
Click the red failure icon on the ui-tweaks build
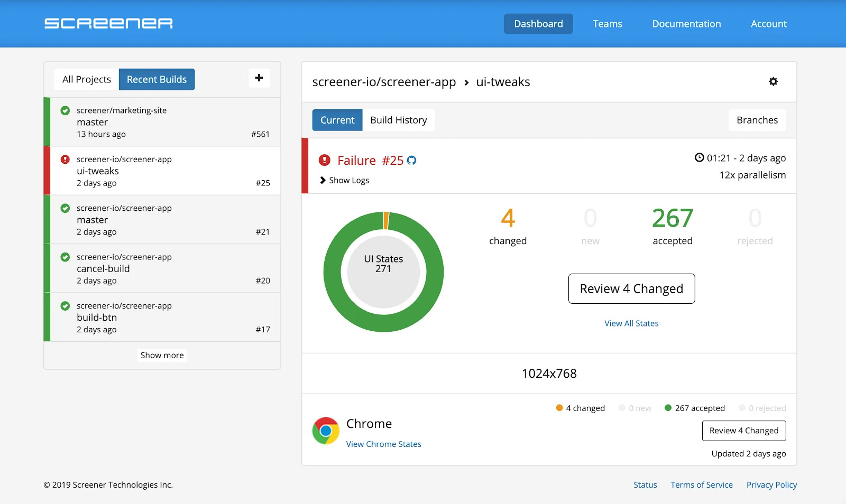pyautogui.click(x=65, y=160)
